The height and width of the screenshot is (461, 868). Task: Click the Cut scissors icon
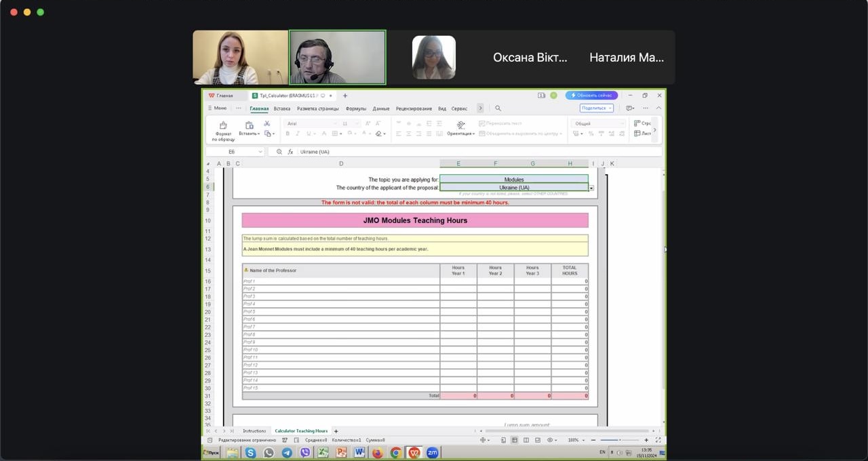(267, 123)
